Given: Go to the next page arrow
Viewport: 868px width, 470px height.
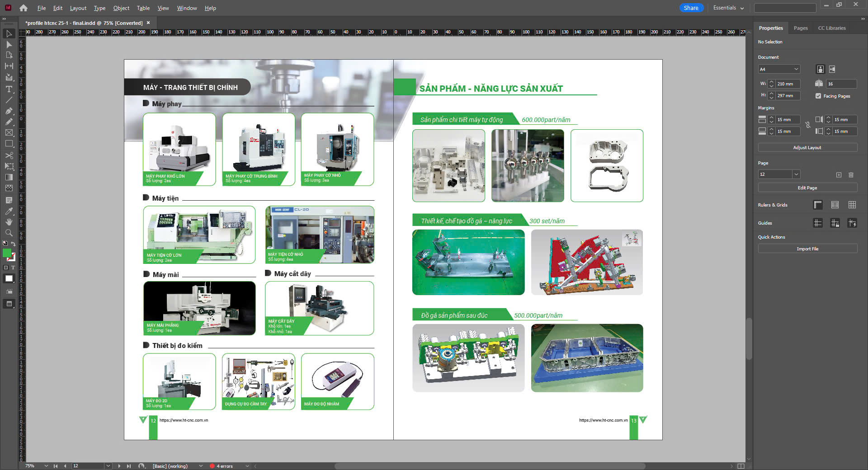Looking at the screenshot, I should [119, 466].
